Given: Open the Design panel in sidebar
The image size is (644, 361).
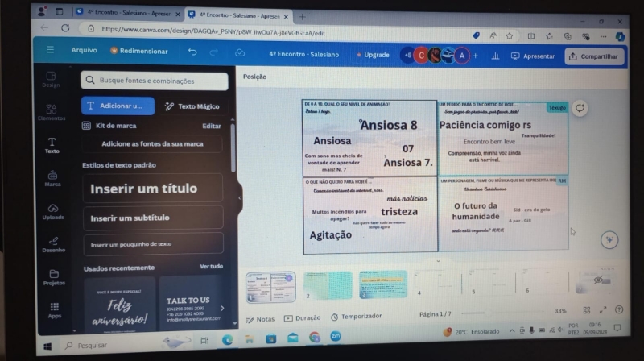Looking at the screenshot, I should pyautogui.click(x=51, y=78).
